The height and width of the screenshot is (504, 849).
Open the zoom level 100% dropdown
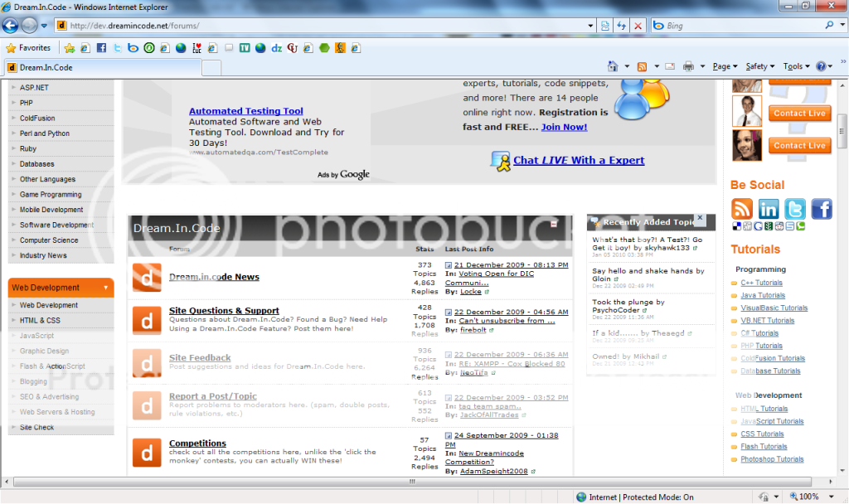pyautogui.click(x=831, y=497)
